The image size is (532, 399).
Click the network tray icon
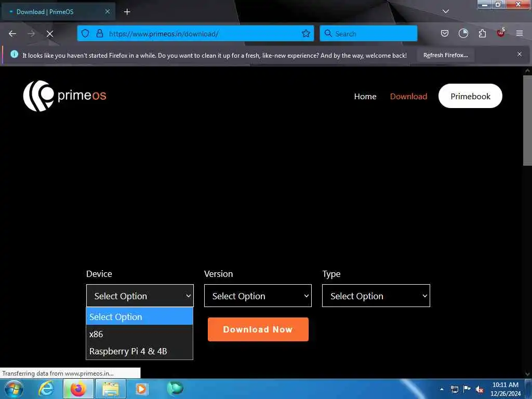454,389
